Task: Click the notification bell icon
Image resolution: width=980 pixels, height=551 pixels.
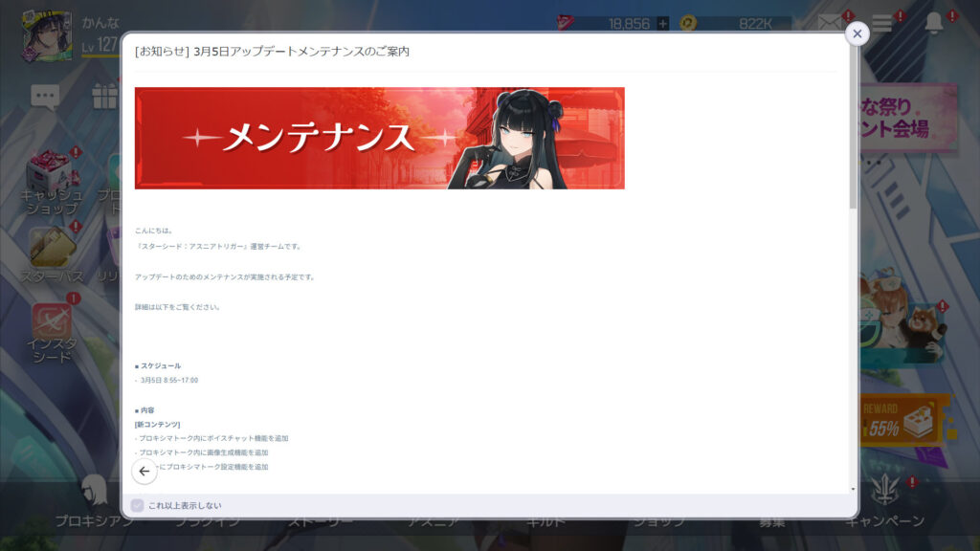Action: pos(933,23)
